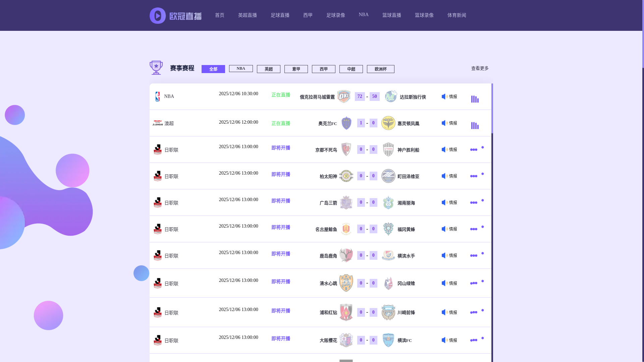This screenshot has width=644, height=362.
Task: Click the live bars icon in NBA row
Action: point(475,99)
